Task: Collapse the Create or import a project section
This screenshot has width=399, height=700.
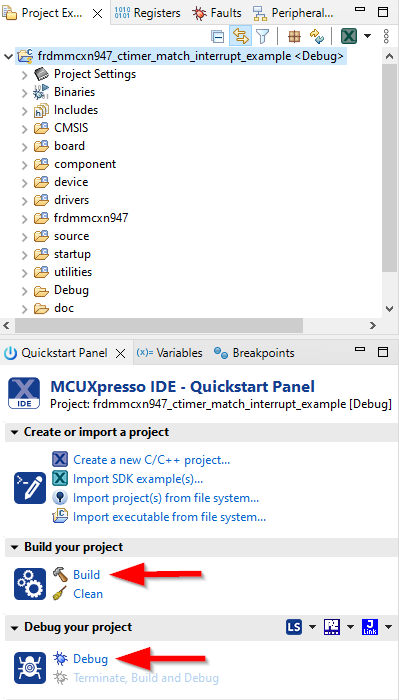Action: (15, 433)
